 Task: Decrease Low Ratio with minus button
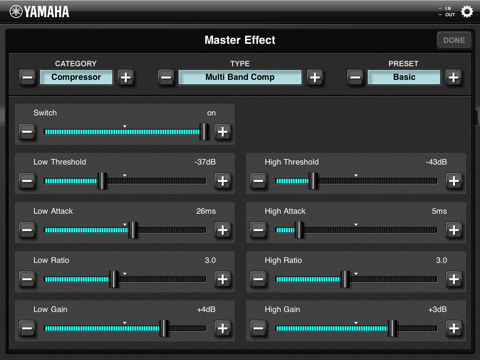point(27,279)
